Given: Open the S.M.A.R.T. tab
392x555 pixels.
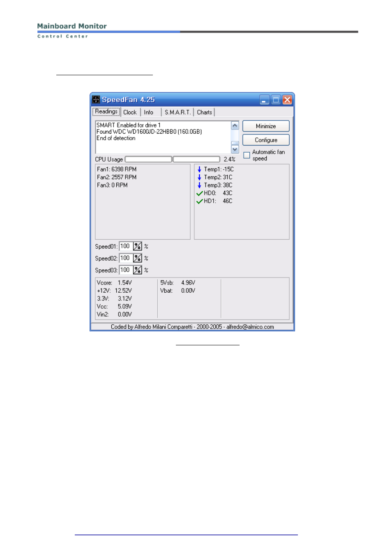Looking at the screenshot, I should pos(178,112).
